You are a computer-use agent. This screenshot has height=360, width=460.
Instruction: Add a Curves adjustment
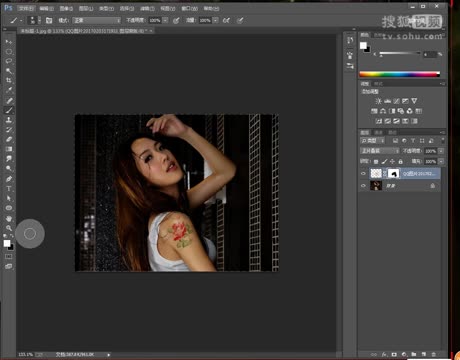click(x=396, y=101)
